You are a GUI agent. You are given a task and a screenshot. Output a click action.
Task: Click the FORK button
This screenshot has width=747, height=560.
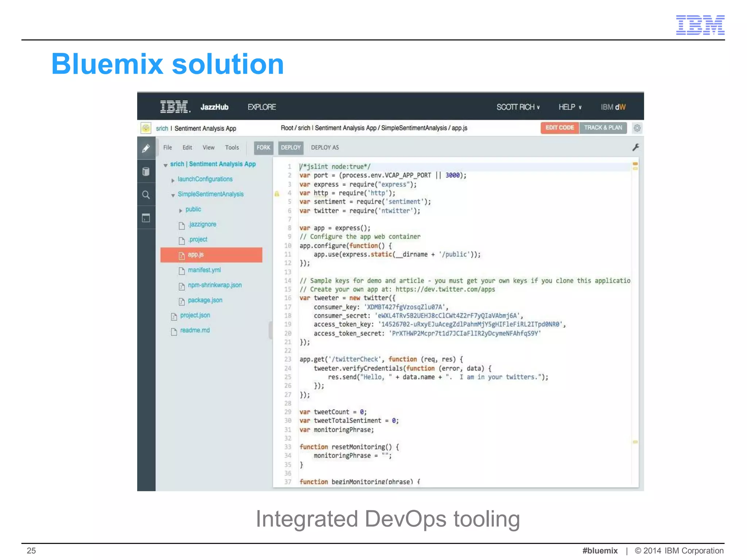click(263, 148)
